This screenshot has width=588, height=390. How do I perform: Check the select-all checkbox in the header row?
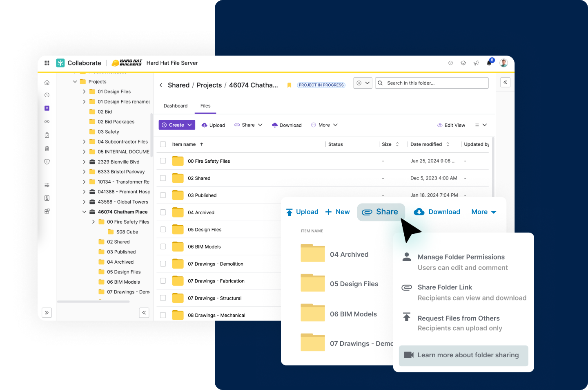(163, 144)
